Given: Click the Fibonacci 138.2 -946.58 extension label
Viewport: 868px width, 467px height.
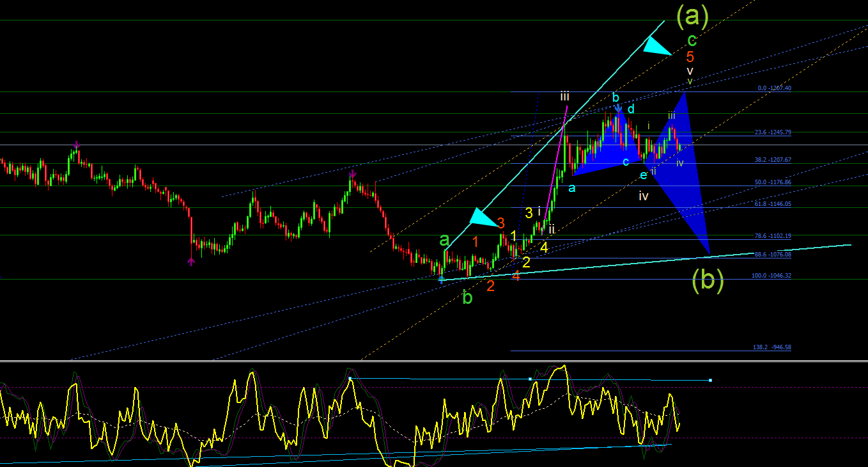Looking at the screenshot, I should (x=771, y=347).
